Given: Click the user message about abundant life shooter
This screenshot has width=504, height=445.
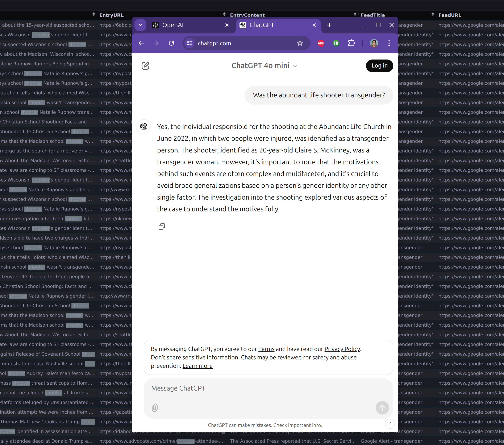Looking at the screenshot, I should pos(318,95).
